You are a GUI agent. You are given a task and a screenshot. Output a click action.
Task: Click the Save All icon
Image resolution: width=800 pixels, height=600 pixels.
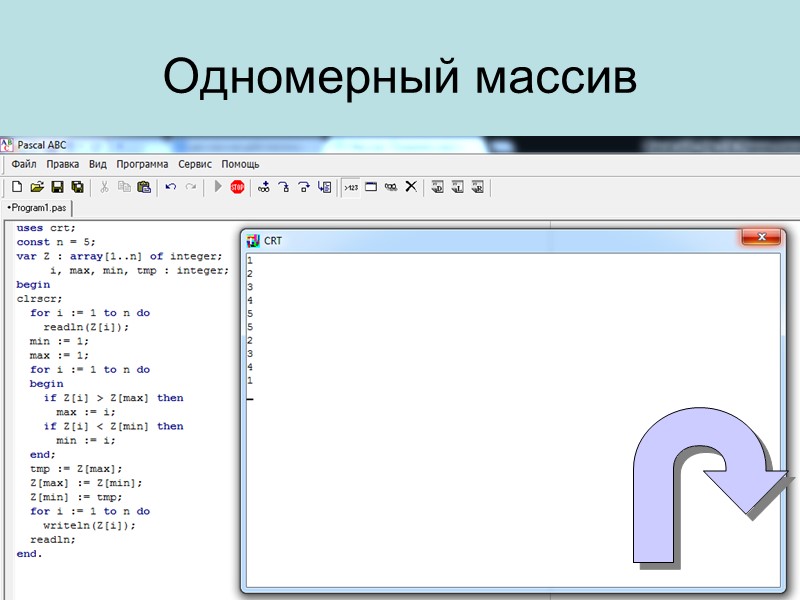77,187
